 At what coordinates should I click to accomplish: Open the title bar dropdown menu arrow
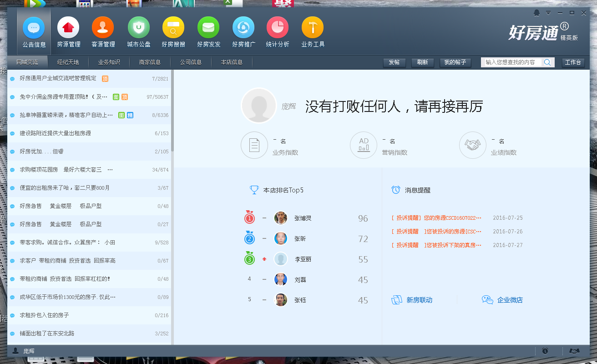tap(549, 13)
